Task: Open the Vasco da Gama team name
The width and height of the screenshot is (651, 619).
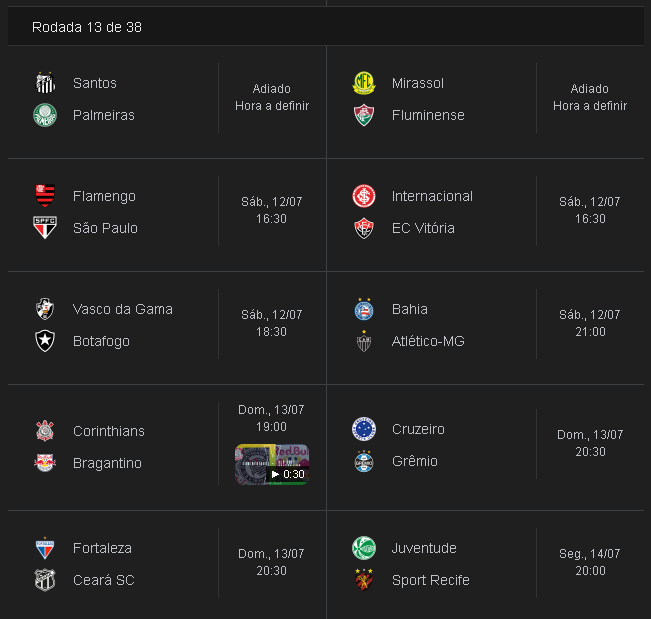Action: coord(122,309)
